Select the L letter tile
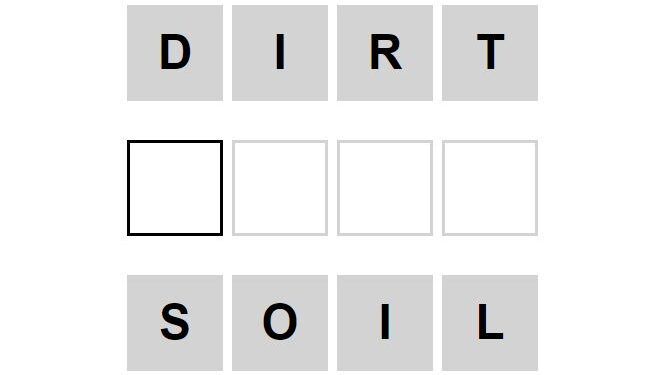This screenshot has width=663, height=375. (490, 323)
